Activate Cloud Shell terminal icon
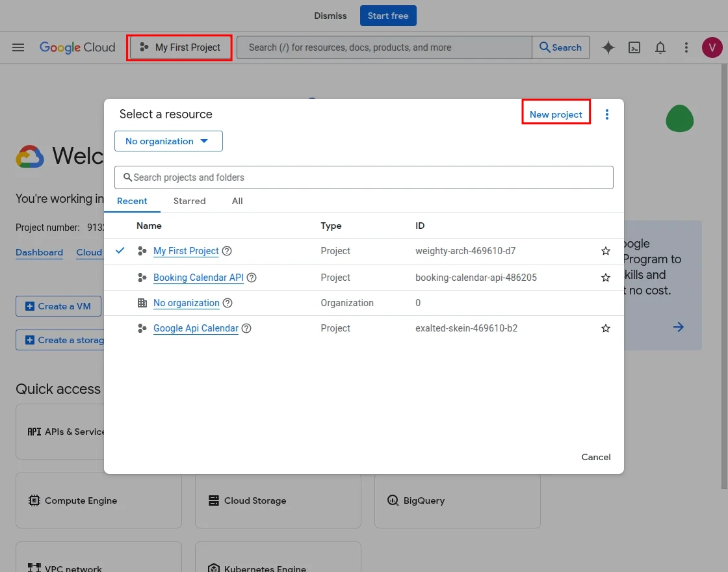Image resolution: width=728 pixels, height=572 pixels. [634, 47]
